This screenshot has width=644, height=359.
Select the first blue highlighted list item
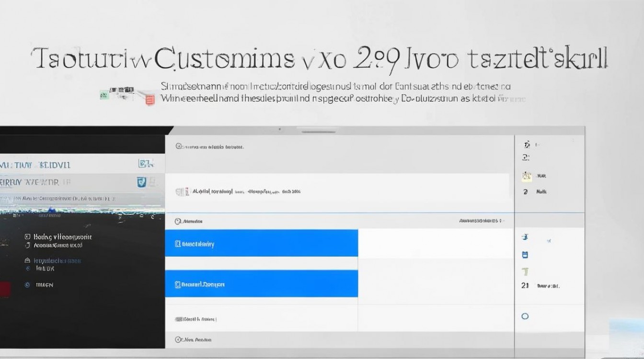coord(261,244)
